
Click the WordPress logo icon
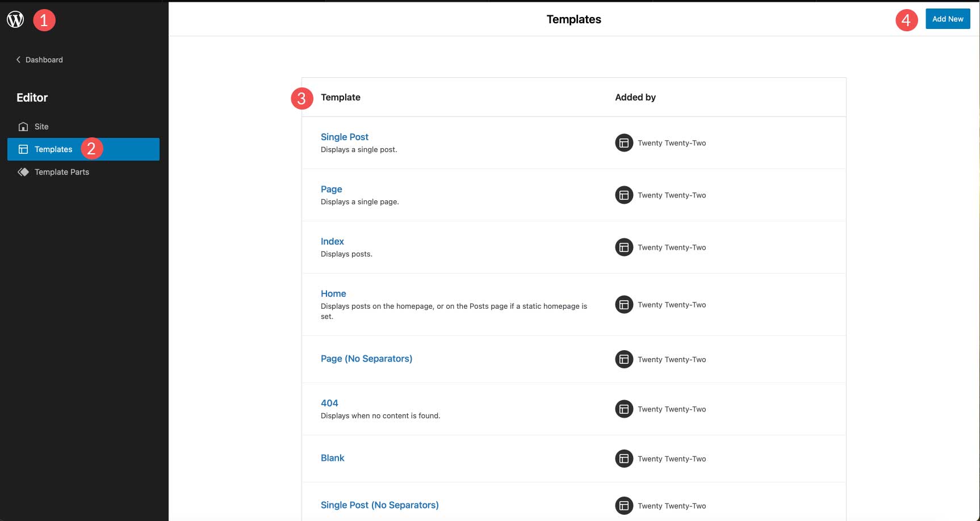pyautogui.click(x=15, y=19)
